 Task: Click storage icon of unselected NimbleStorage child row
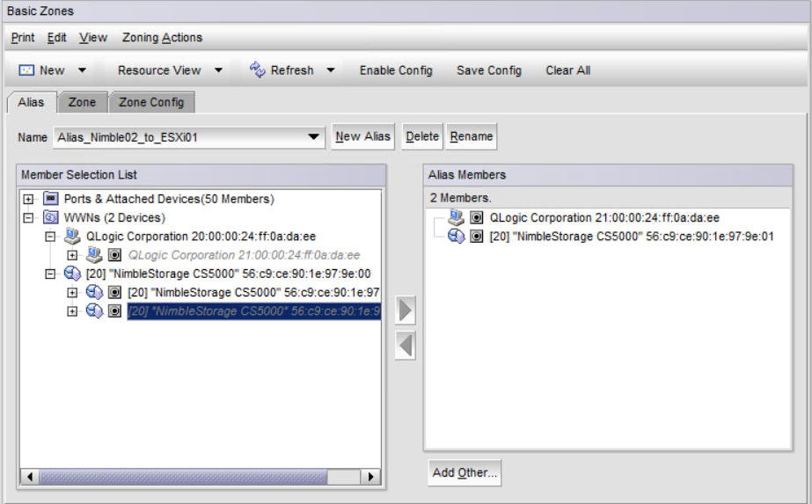click(x=94, y=292)
